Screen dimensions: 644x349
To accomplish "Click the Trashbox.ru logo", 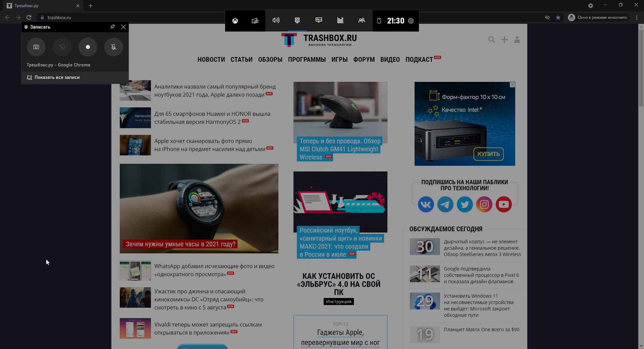I will click(x=319, y=40).
